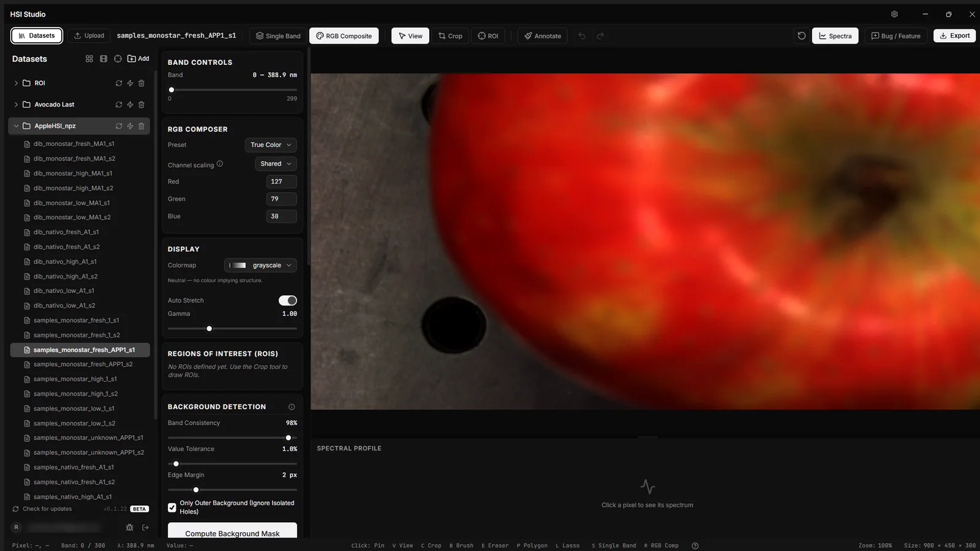Viewport: 980px width, 551px height.
Task: Open the True Color preset dropdown
Action: [271, 145]
